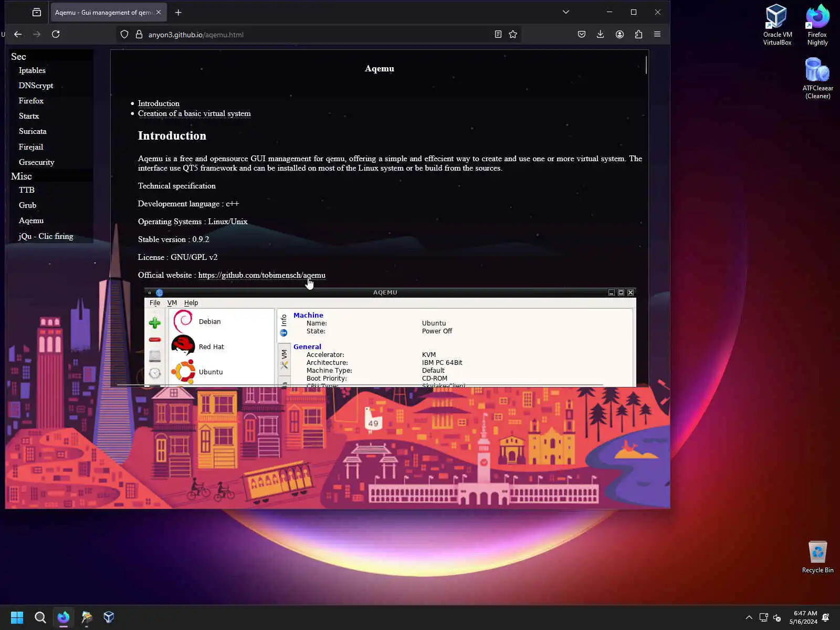Viewport: 840px width, 630px height.
Task: Close the Aqemu browser tab
Action: click(159, 12)
